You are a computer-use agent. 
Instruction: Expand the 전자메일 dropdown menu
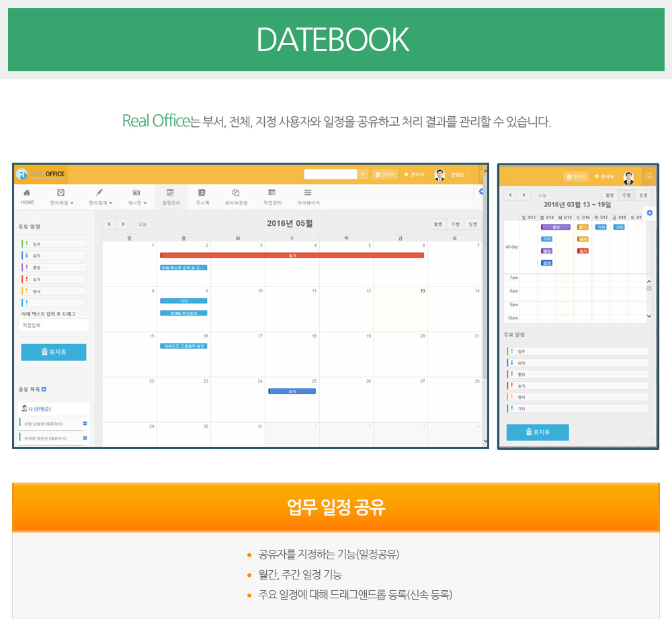pyautogui.click(x=62, y=202)
